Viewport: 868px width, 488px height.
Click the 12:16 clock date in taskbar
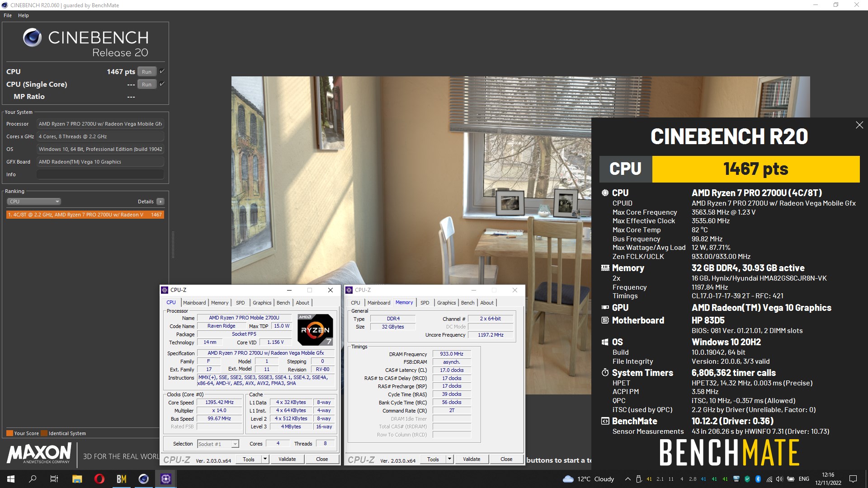[x=828, y=479]
